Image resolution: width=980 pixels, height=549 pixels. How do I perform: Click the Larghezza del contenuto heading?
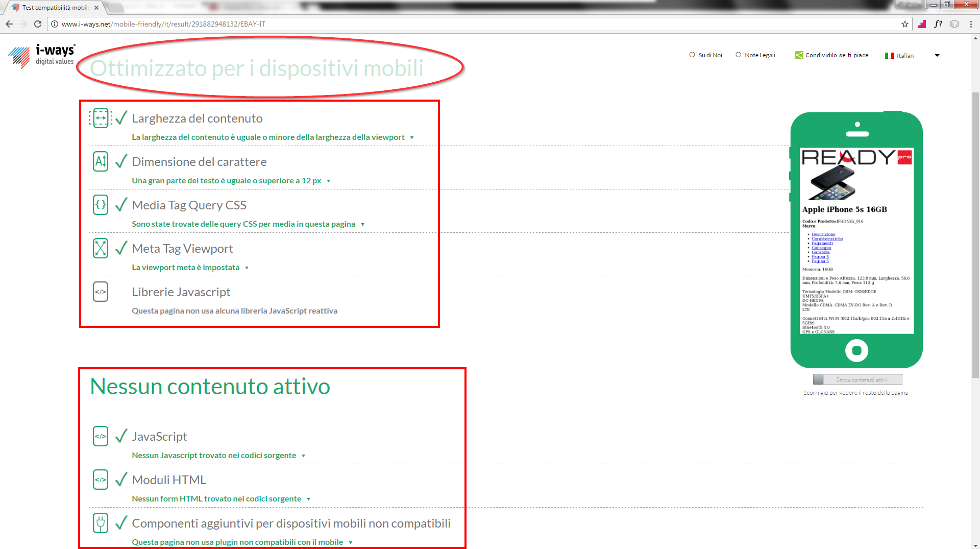tap(197, 118)
